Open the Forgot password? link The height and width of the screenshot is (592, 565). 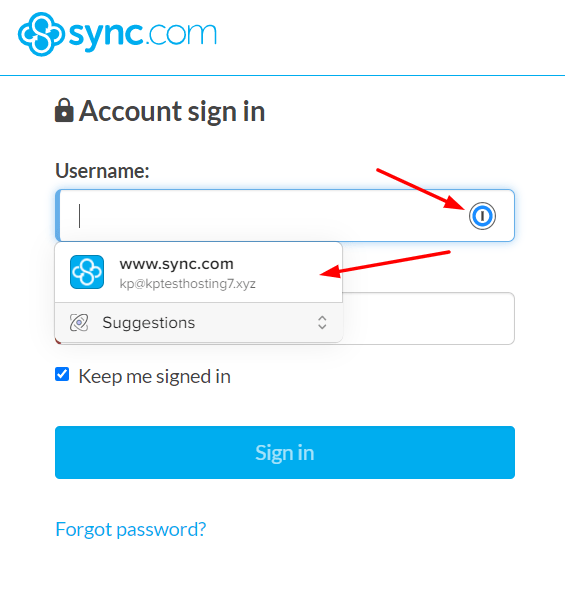click(x=131, y=530)
